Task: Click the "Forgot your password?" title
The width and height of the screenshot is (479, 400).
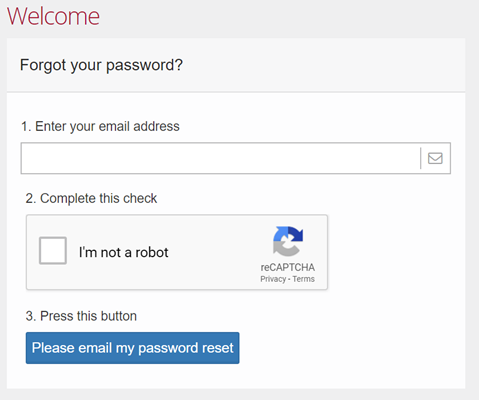Action: click(101, 65)
